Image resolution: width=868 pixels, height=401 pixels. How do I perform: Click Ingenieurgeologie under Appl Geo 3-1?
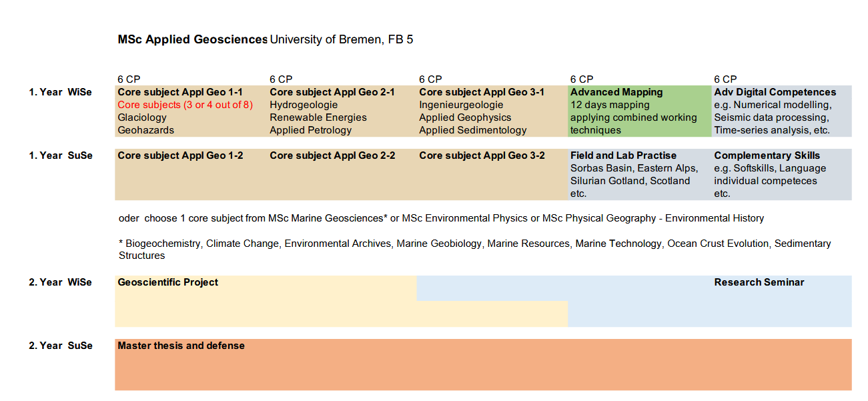tap(461, 105)
